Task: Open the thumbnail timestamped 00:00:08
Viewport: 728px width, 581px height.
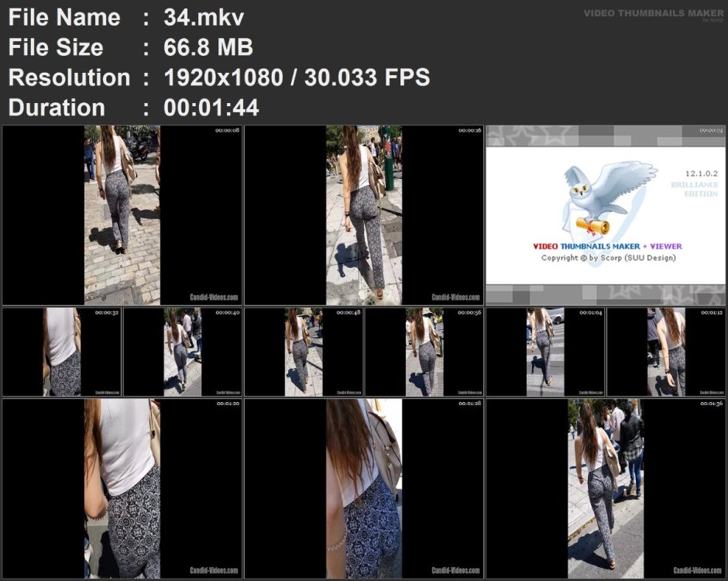Action: click(122, 215)
